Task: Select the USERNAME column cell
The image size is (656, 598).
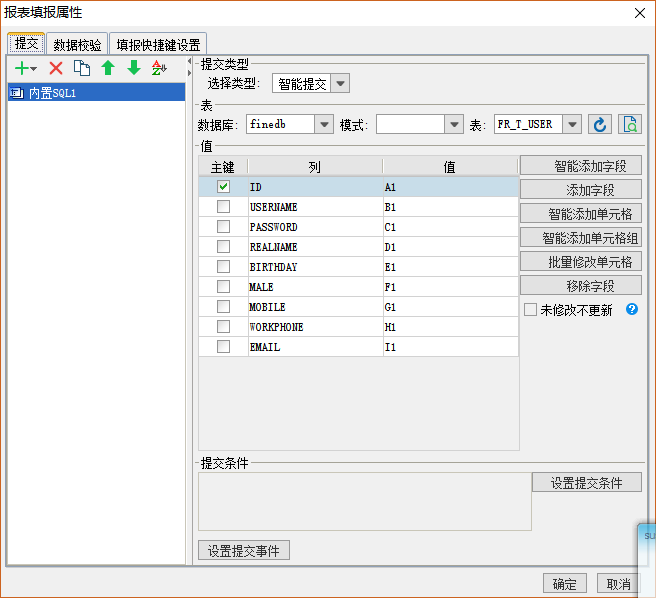Action: pyautogui.click(x=315, y=206)
